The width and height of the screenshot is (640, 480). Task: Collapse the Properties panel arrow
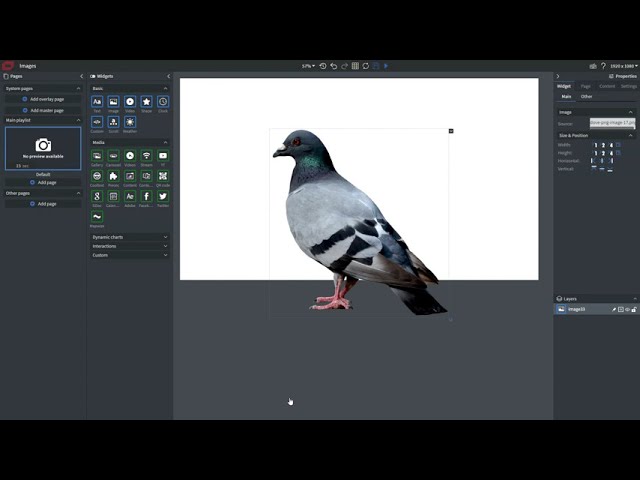tap(558, 76)
